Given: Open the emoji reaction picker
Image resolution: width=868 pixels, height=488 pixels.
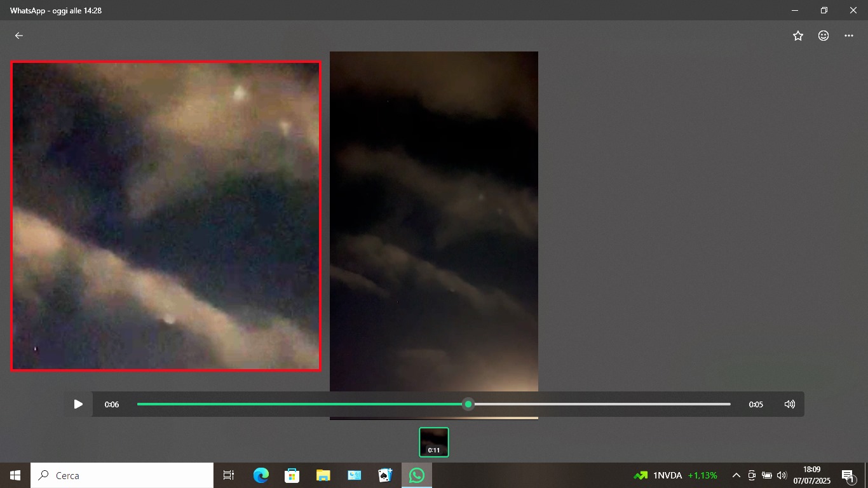Looking at the screenshot, I should [x=824, y=36].
